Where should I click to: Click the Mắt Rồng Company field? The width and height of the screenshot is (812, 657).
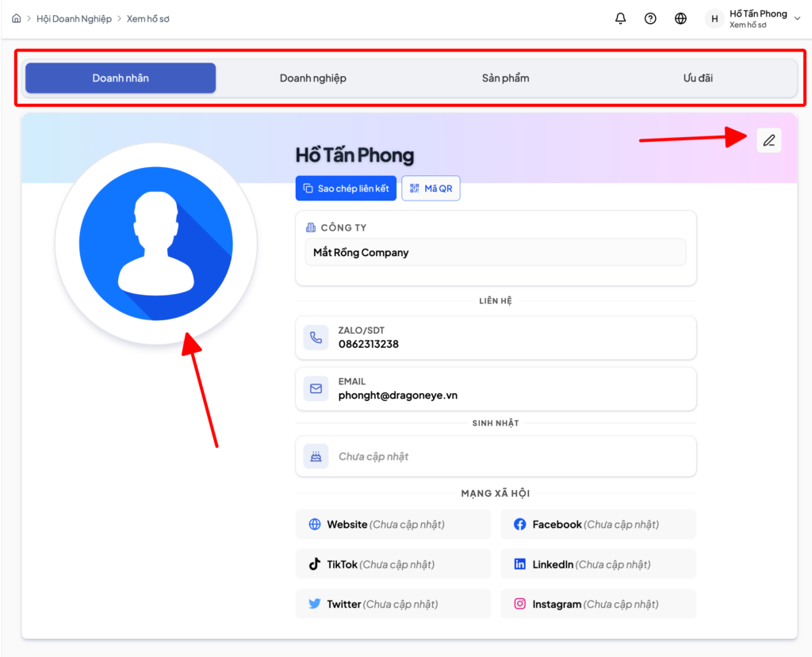point(496,253)
